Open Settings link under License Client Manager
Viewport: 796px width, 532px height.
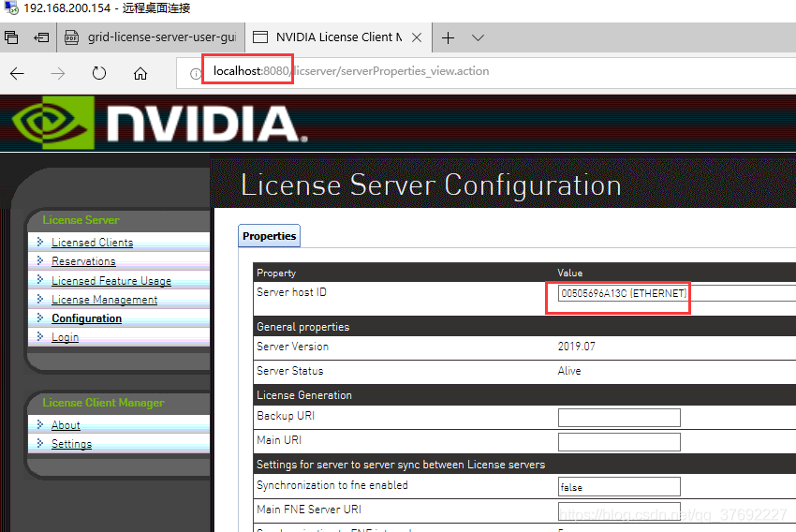(71, 444)
